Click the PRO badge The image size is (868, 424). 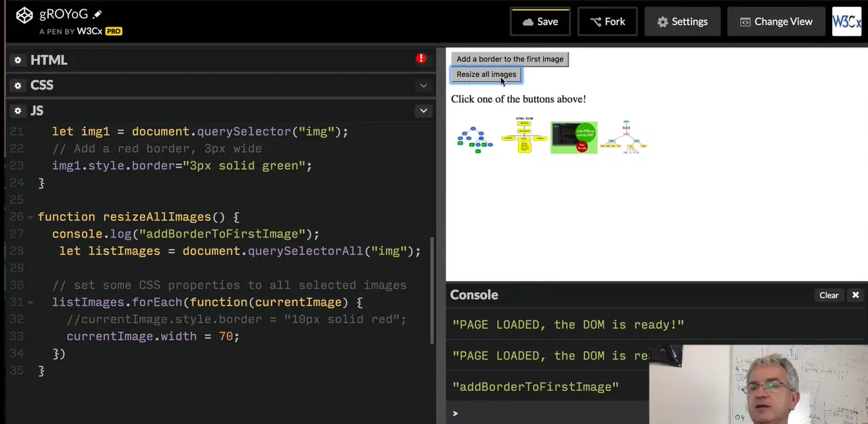point(114,31)
